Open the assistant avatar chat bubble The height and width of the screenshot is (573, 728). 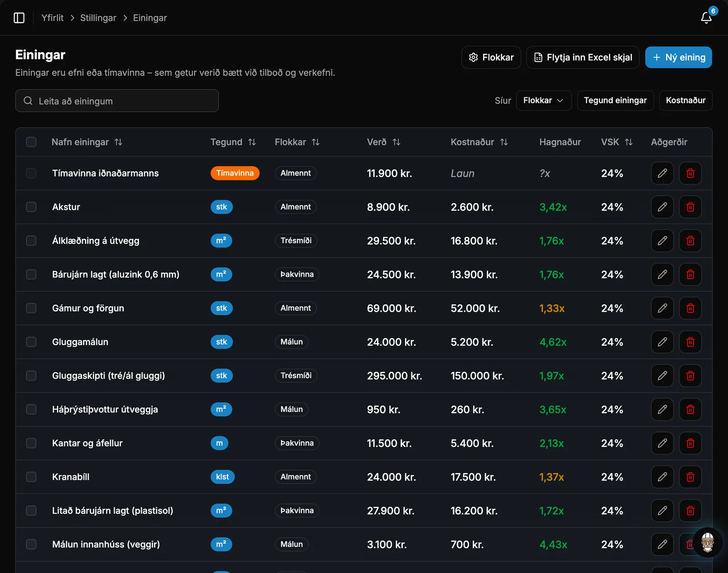tap(708, 543)
